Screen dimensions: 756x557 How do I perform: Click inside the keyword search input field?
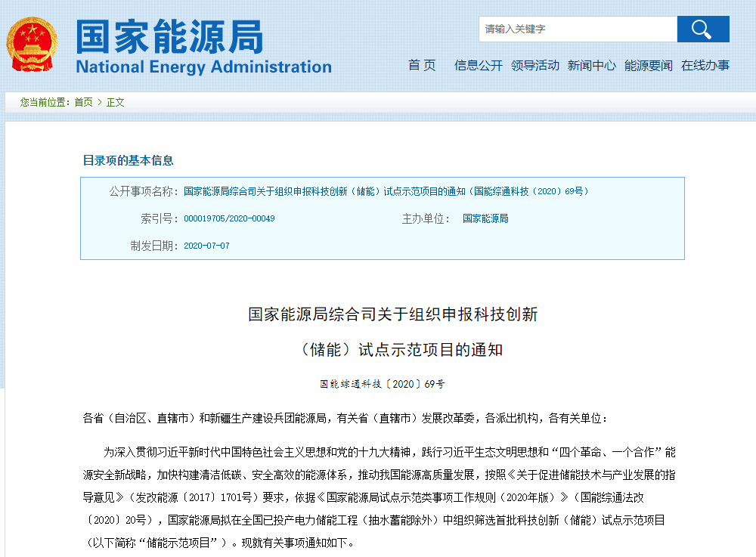(578, 29)
